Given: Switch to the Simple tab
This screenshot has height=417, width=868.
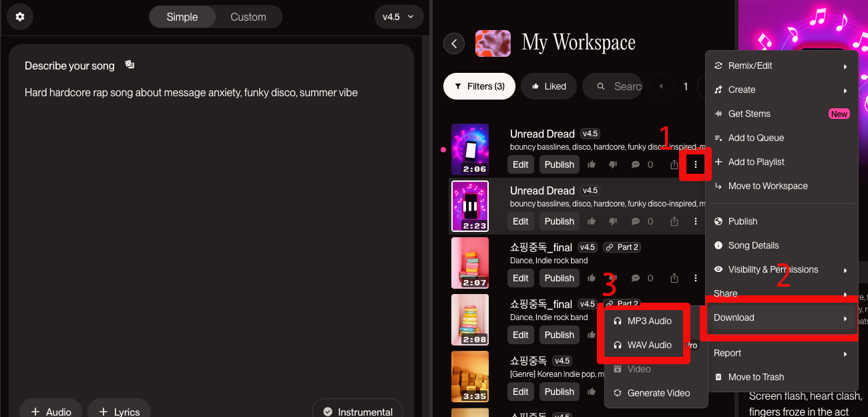Looking at the screenshot, I should pos(182,17).
